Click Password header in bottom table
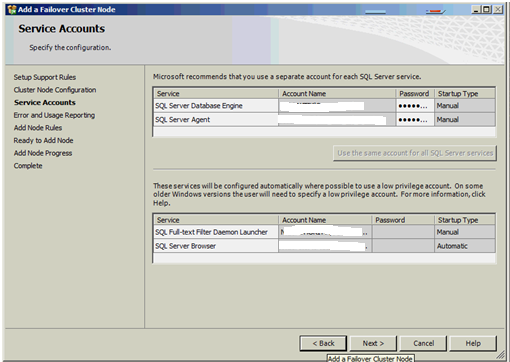510x362 pixels. coord(403,220)
